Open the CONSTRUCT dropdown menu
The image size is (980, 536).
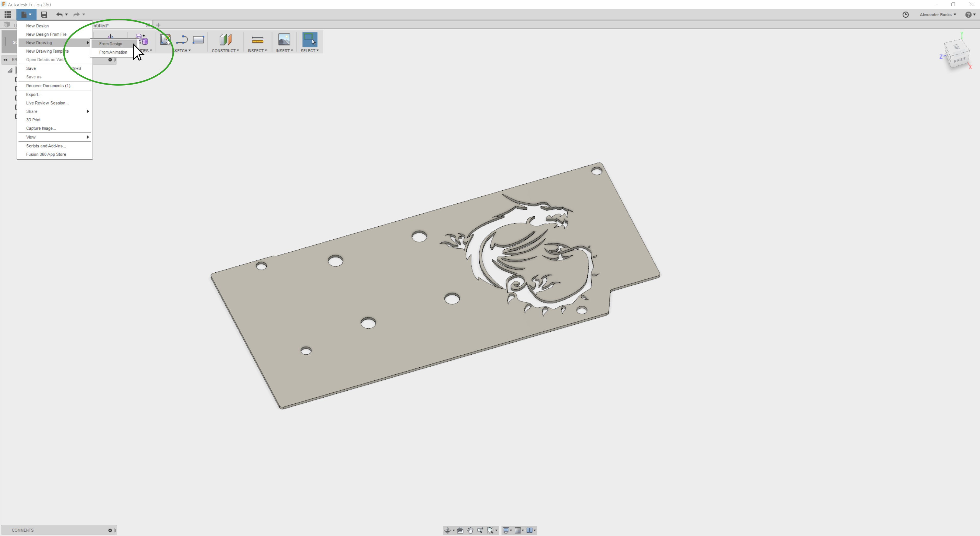[x=225, y=51]
